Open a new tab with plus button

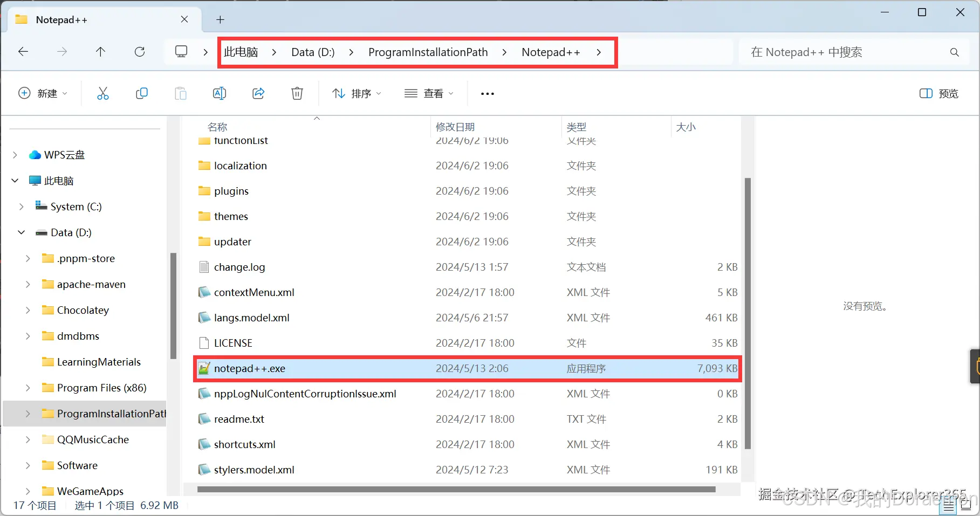pyautogui.click(x=220, y=20)
